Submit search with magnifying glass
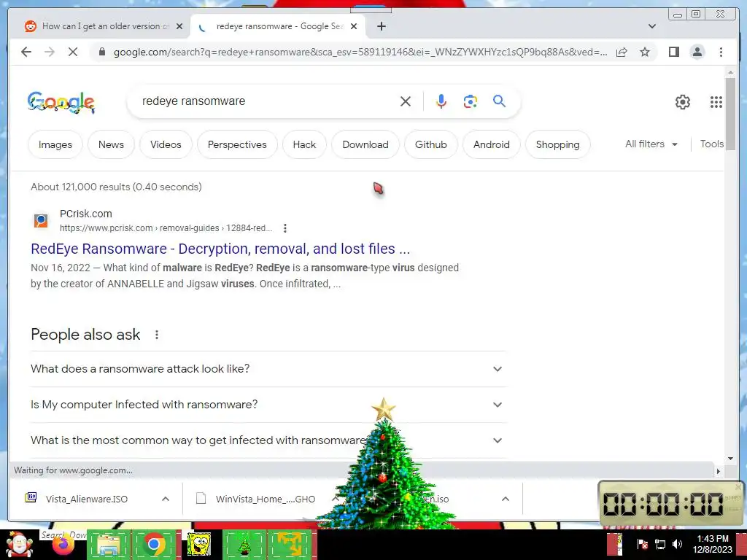747x560 pixels. [499, 101]
